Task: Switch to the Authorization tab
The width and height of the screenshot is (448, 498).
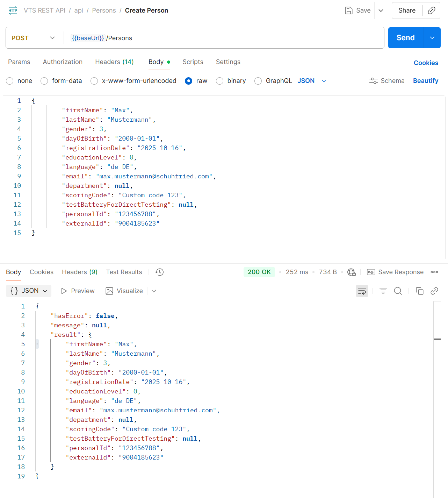Action: coord(63,62)
